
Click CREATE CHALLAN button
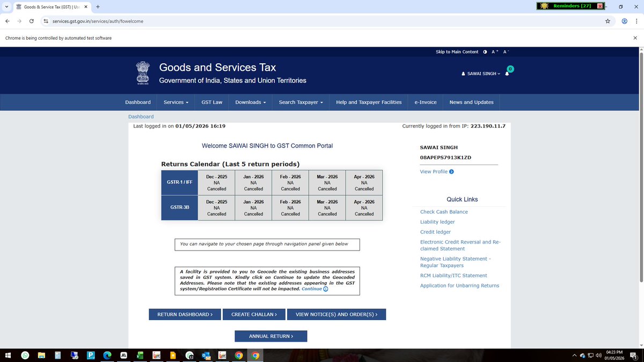click(x=254, y=314)
